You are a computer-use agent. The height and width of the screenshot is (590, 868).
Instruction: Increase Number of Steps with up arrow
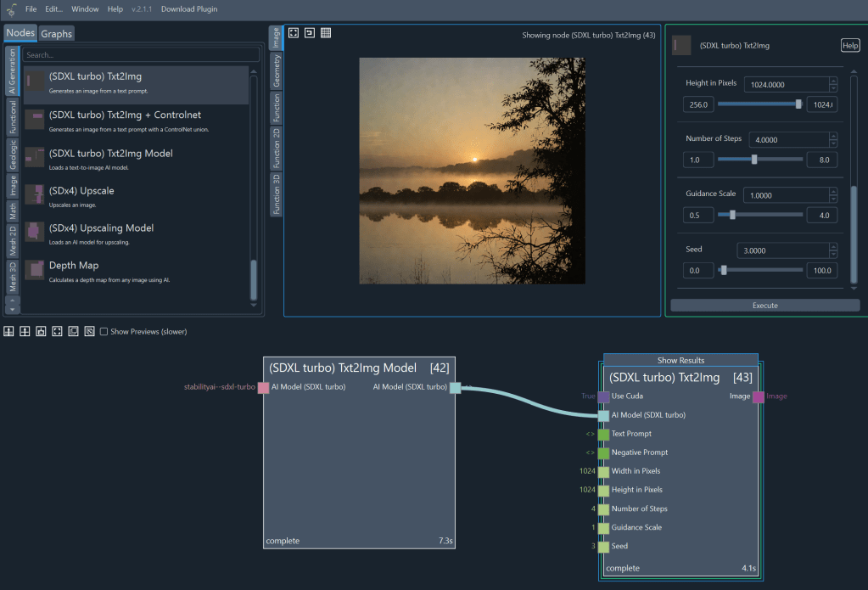coord(833,136)
